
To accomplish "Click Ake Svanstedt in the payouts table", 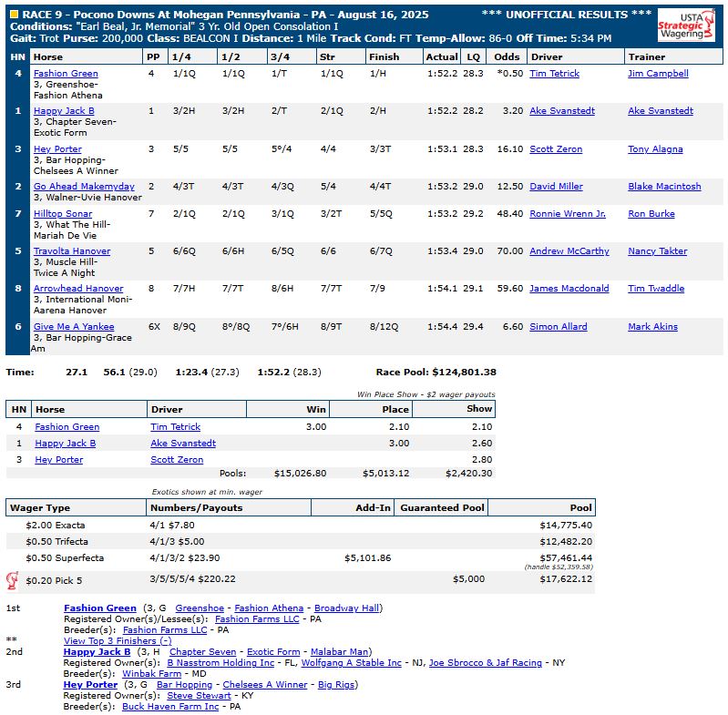I will pos(183,444).
